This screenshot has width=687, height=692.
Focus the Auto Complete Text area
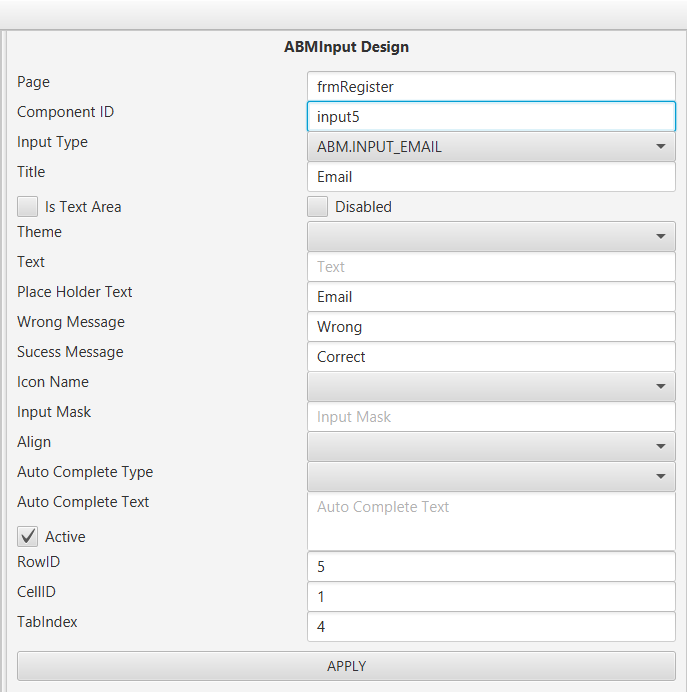coord(490,521)
